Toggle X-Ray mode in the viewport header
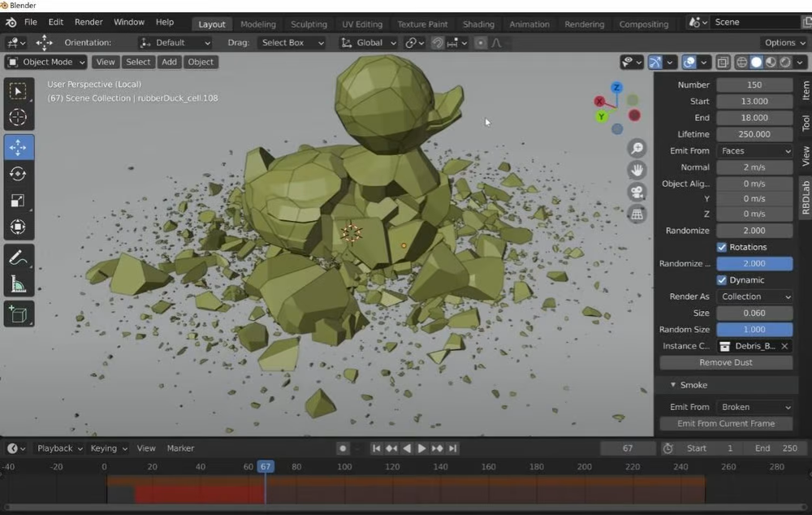Screen dimensions: 812x515 tap(721, 62)
